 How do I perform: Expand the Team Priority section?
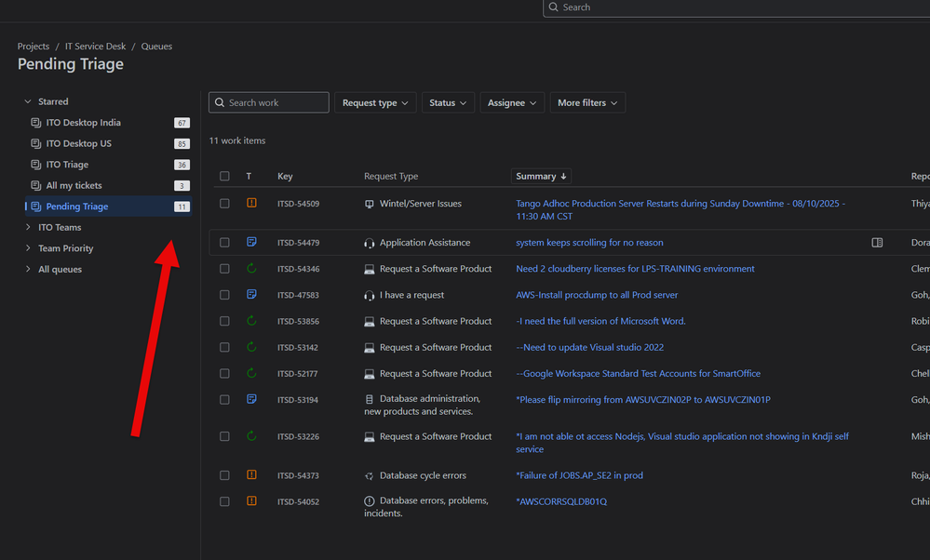click(x=28, y=247)
